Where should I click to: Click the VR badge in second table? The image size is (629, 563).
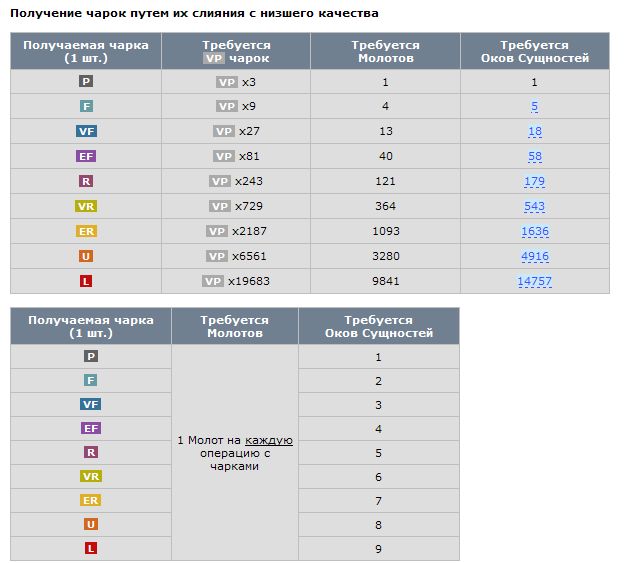(91, 476)
